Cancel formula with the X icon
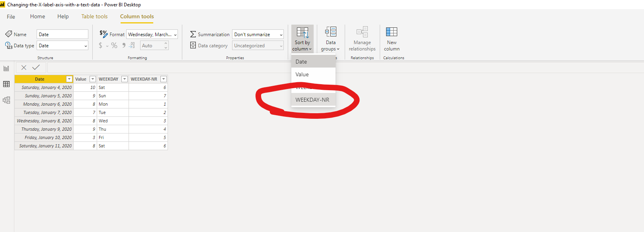 [x=24, y=68]
